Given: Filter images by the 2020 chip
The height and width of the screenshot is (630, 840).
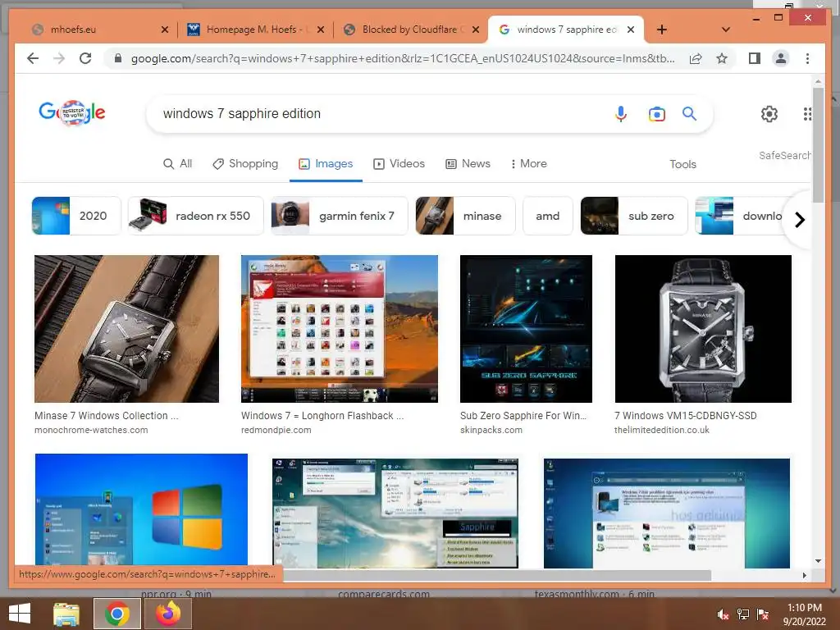Looking at the screenshot, I should pos(76,216).
